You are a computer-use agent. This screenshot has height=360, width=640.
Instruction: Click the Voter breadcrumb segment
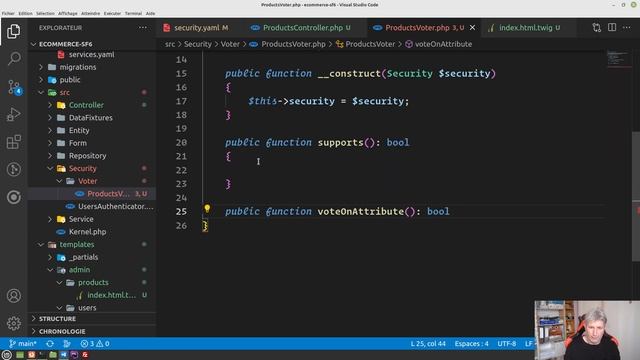tap(230, 44)
